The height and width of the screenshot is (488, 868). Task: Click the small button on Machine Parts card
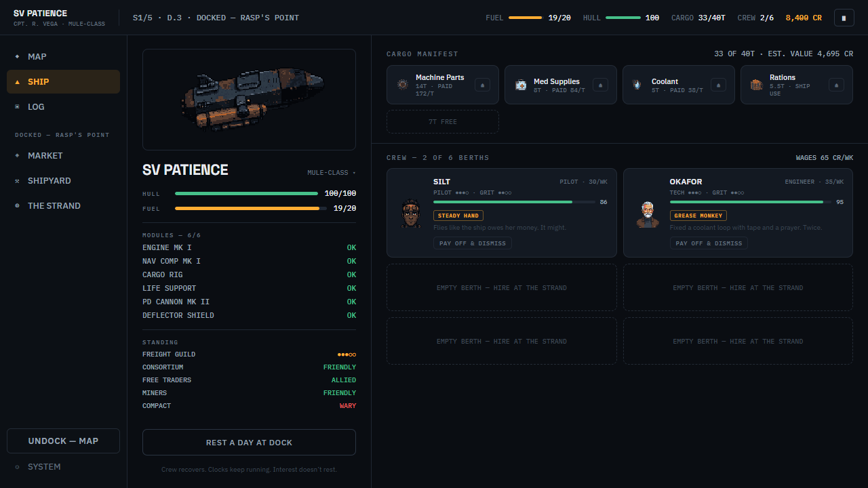[482, 85]
